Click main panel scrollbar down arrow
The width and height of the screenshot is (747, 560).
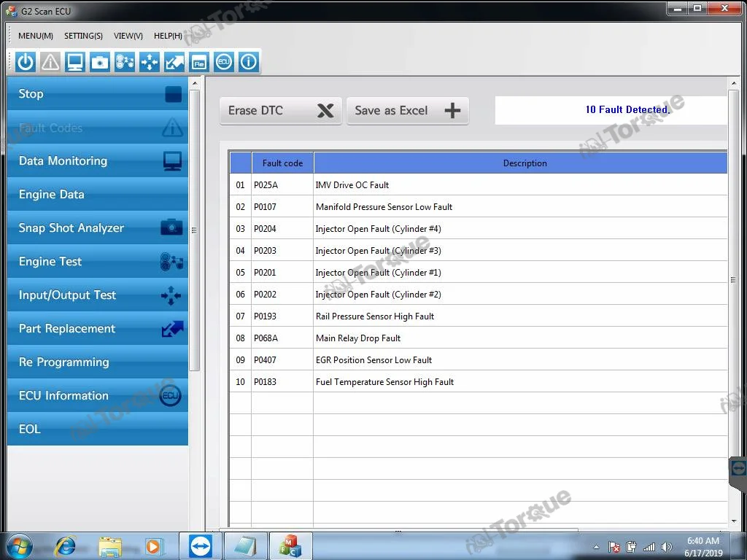pyautogui.click(x=733, y=522)
